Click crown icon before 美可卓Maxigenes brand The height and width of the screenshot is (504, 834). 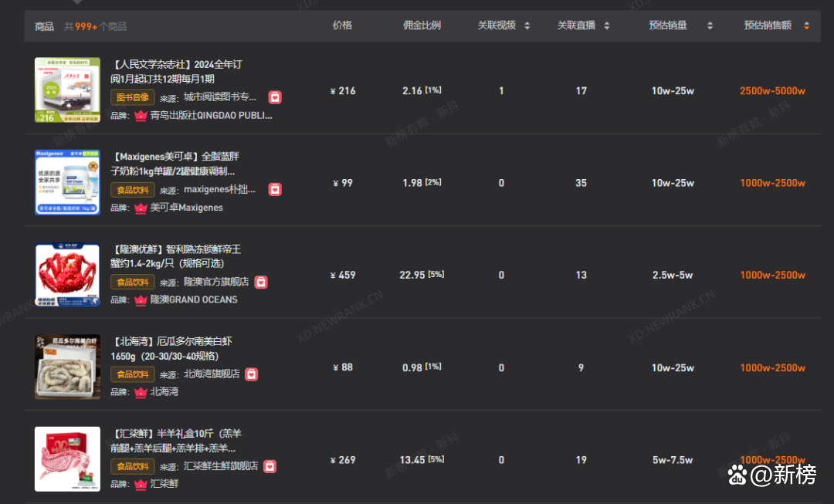click(x=141, y=208)
